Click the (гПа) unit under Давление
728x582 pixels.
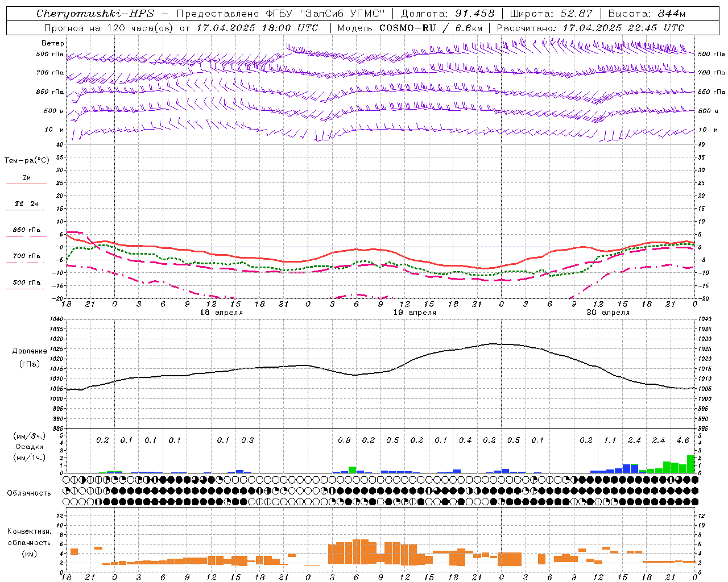pyautogui.click(x=30, y=364)
